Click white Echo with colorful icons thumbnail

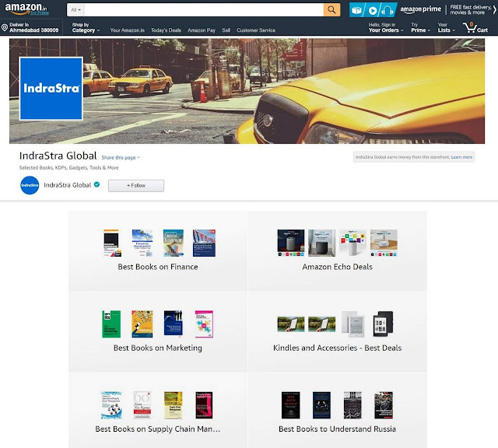click(352, 243)
